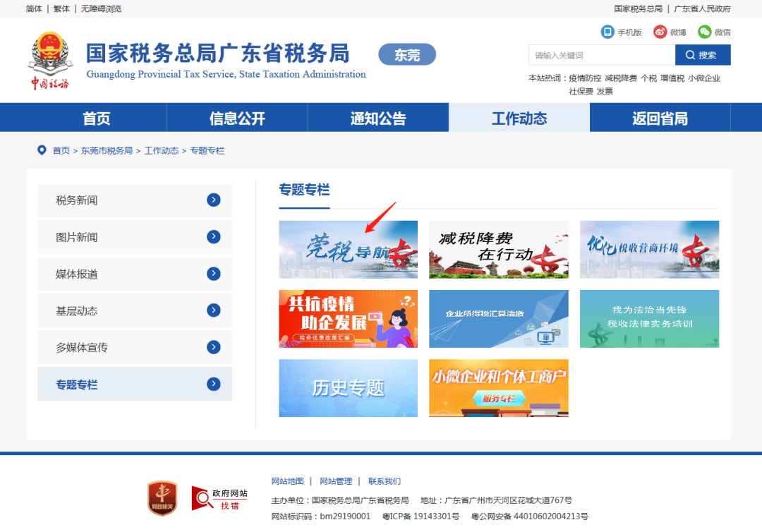
Task: Click the 工作动态 breadcrumb link
Action: pos(162,150)
